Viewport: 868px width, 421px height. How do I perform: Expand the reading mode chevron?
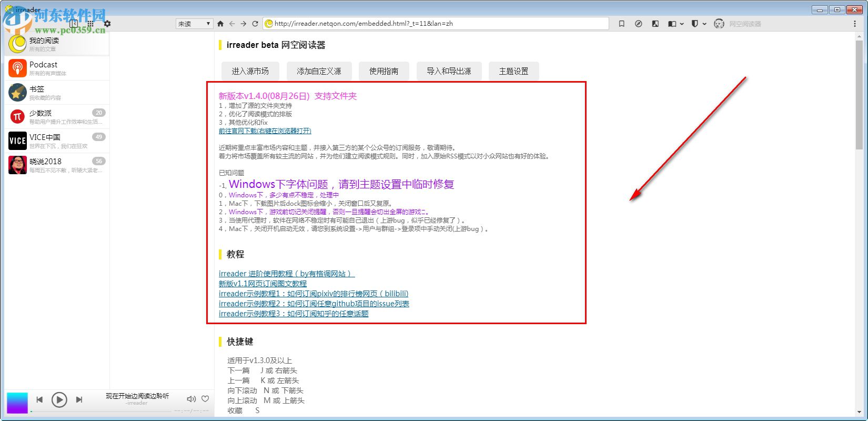(682, 24)
